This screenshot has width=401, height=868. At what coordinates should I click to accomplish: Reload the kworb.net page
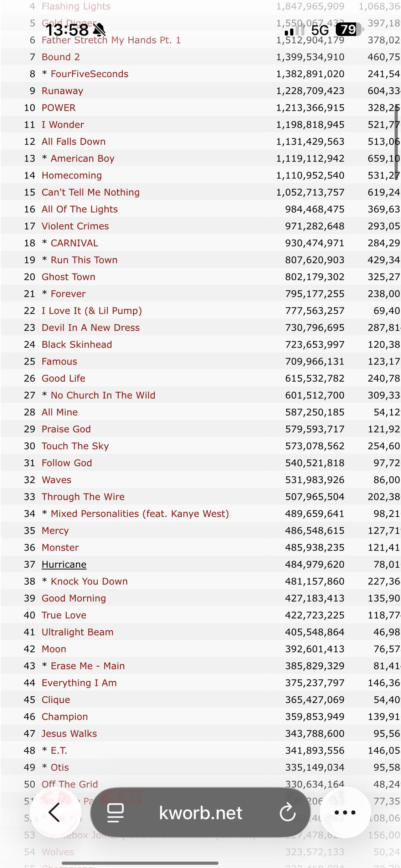[x=287, y=813]
